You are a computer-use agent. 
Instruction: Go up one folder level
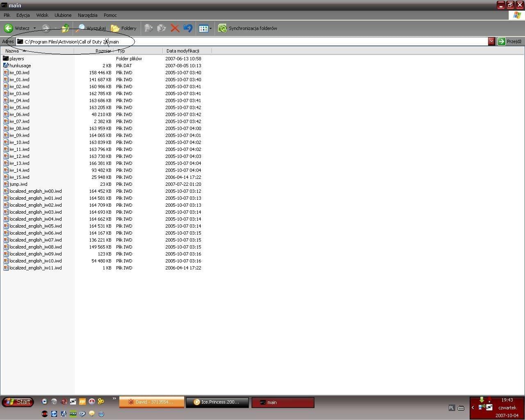coord(65,28)
